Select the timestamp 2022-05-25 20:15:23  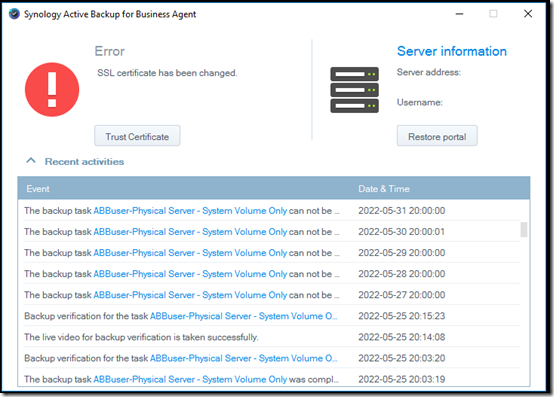point(402,316)
